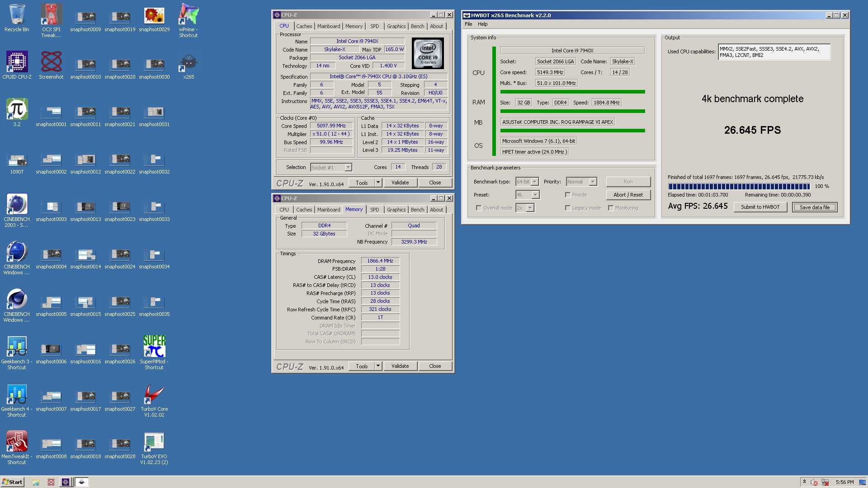Open the Screenshot desktop icon
Viewport: 868px width, 488px height.
point(51,65)
